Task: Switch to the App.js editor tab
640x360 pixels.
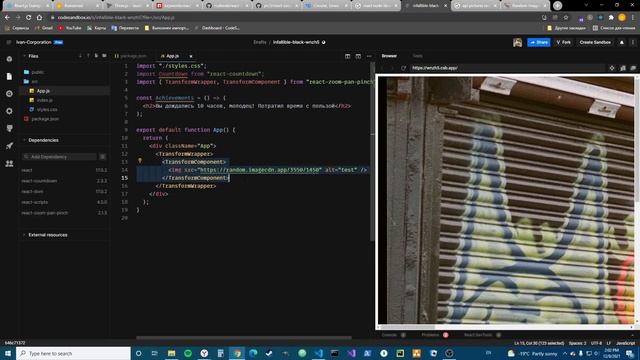Action: pyautogui.click(x=171, y=56)
